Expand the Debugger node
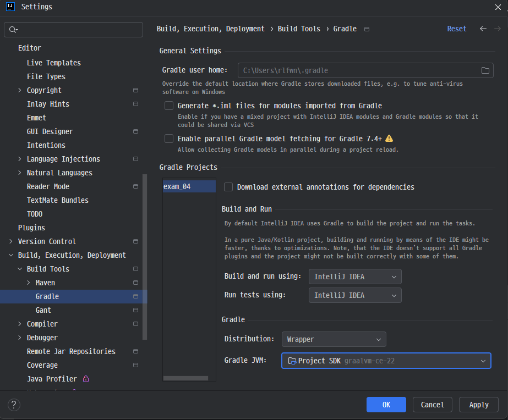The height and width of the screenshot is (420, 508). coord(20,338)
